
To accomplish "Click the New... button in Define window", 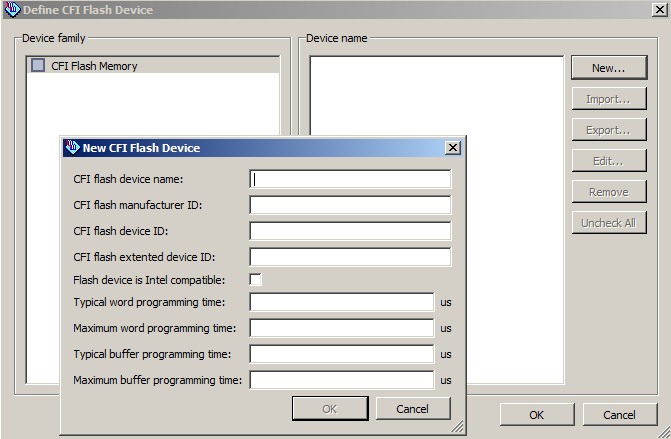I will click(609, 68).
